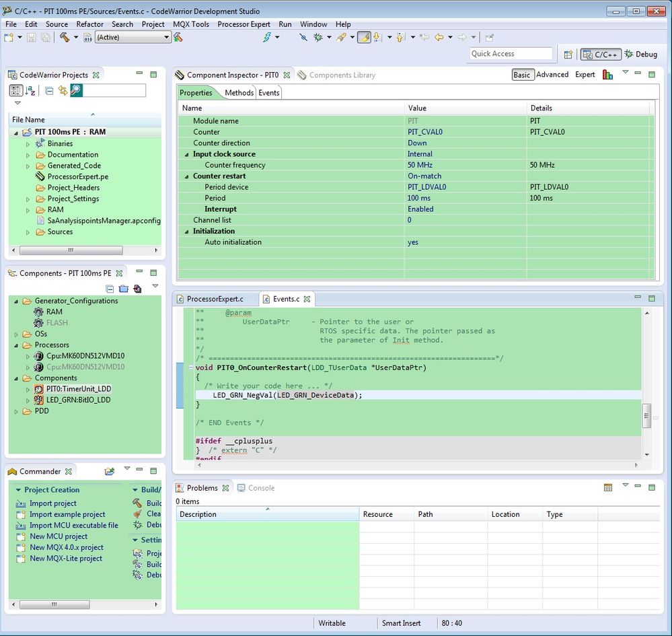Viewport: 672px width, 636px height.
Task: Open the dropdown arrow next to the hammer icon
Action: pos(76,37)
